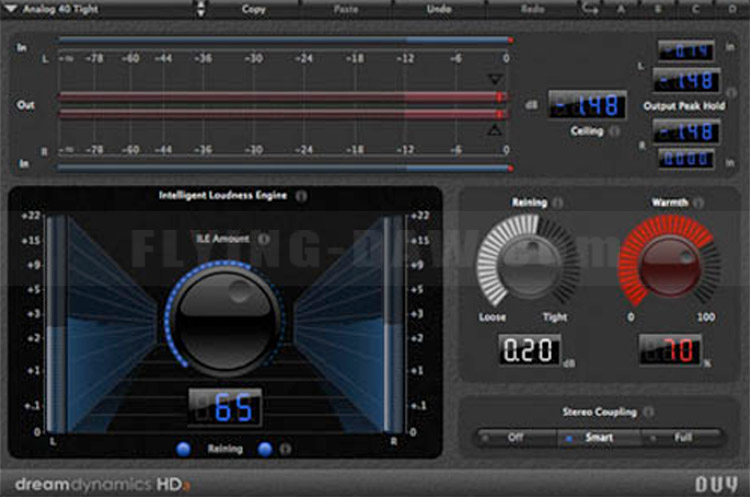The width and height of the screenshot is (750, 497).
Task: Select Smart stereo coupling mode
Action: (598, 437)
